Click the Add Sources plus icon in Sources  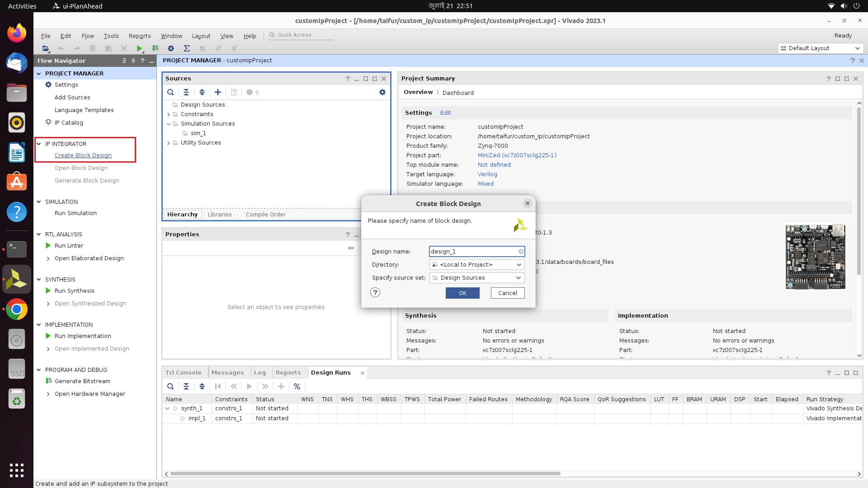click(218, 92)
